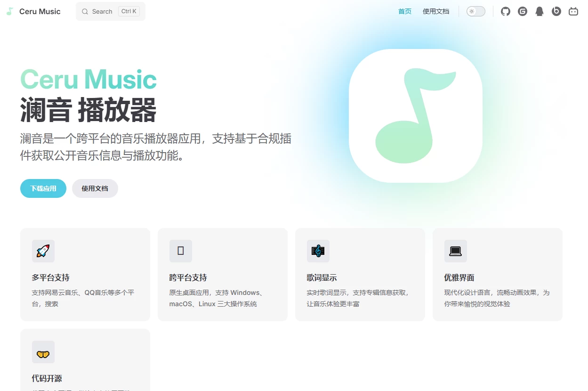Click the butterfly icon on 代码开源 card
The width and height of the screenshot is (588, 391).
[43, 352]
